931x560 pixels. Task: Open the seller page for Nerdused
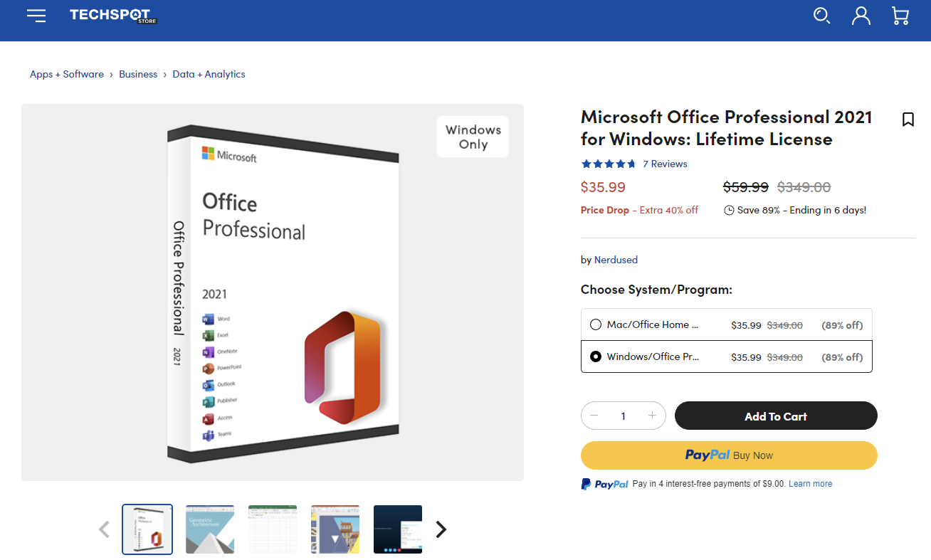click(616, 260)
